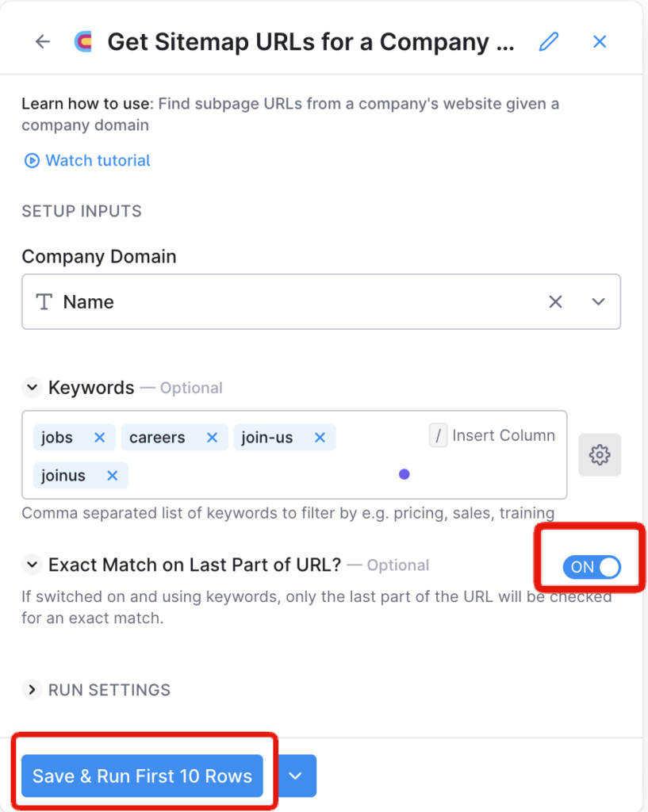Open the Company Domain dropdown arrow
This screenshot has width=648, height=812.
tap(598, 302)
